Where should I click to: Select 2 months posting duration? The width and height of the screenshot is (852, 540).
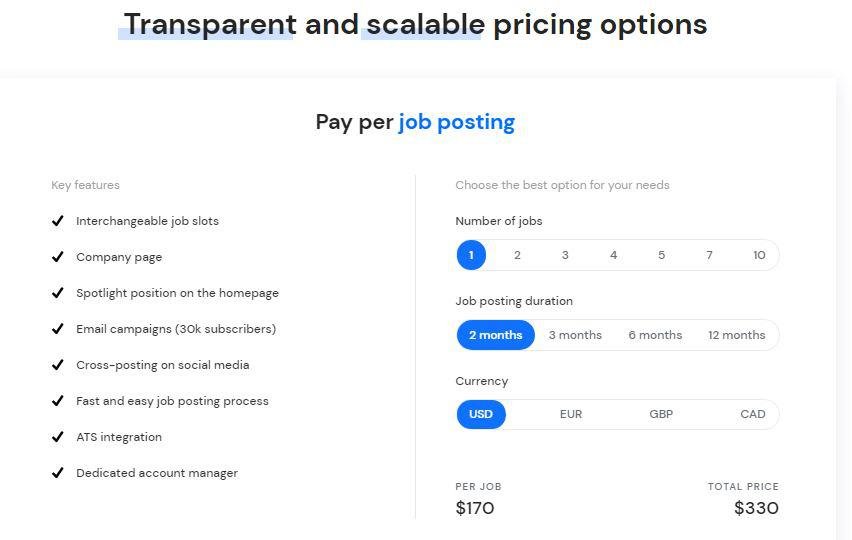point(496,335)
